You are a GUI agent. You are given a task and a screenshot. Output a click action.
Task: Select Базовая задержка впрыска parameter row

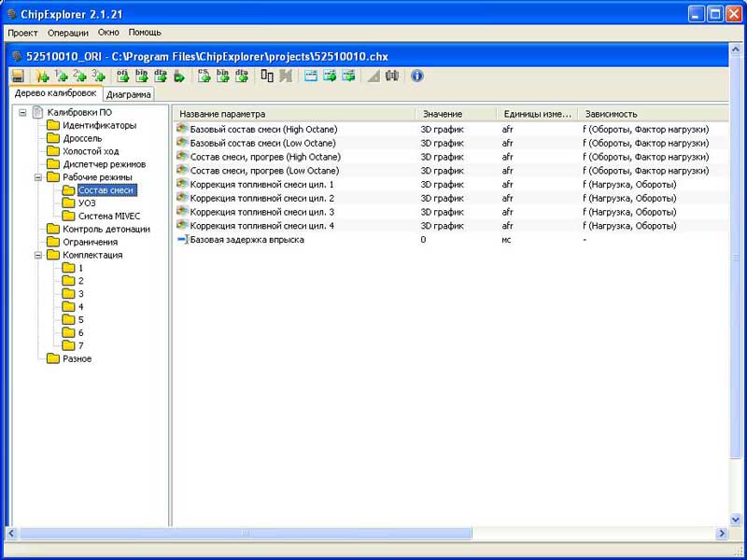[x=246, y=240]
